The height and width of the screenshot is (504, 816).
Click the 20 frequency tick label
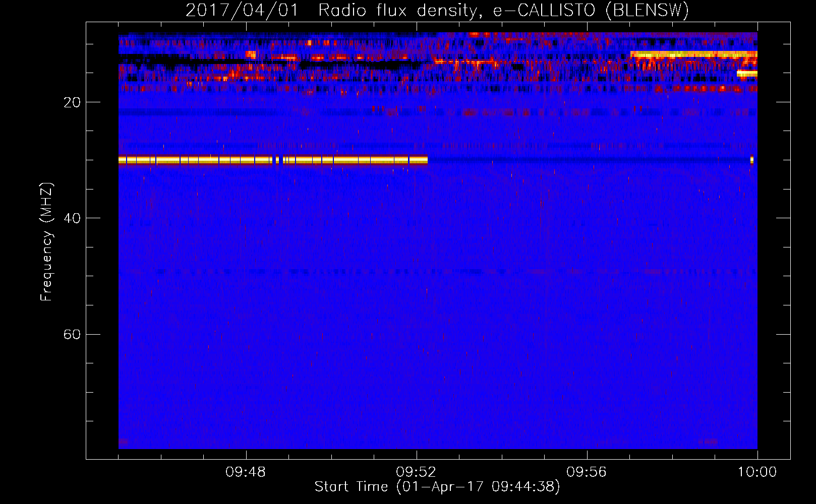[72, 102]
